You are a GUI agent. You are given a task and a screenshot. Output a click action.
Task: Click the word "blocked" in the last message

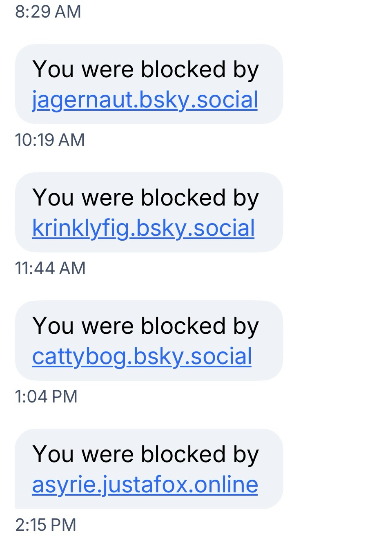[183, 454]
